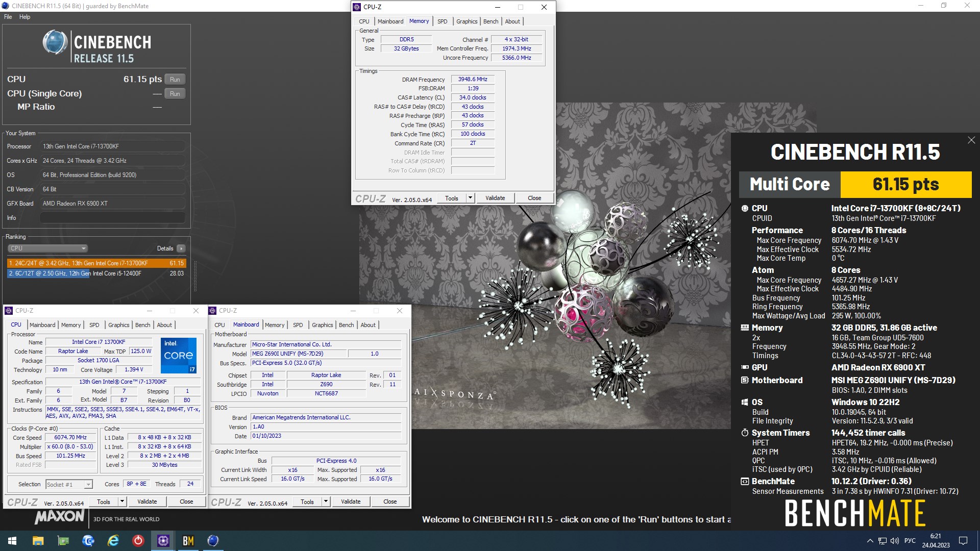Run the CPU multi-core benchmark
This screenshot has height=551, width=980.
tap(175, 80)
